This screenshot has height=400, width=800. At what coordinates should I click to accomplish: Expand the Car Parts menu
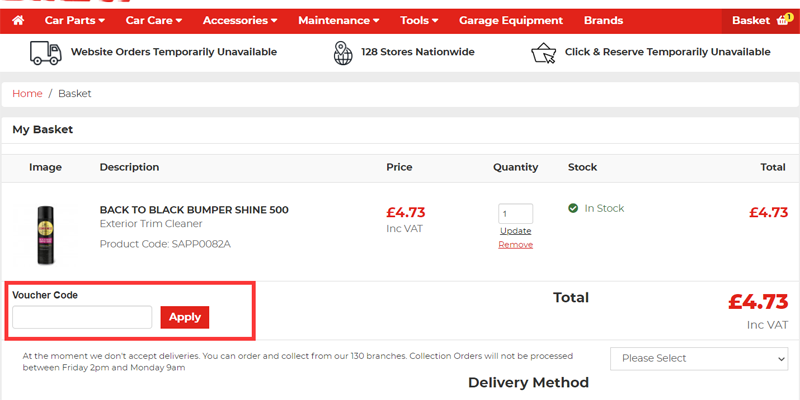click(x=74, y=20)
